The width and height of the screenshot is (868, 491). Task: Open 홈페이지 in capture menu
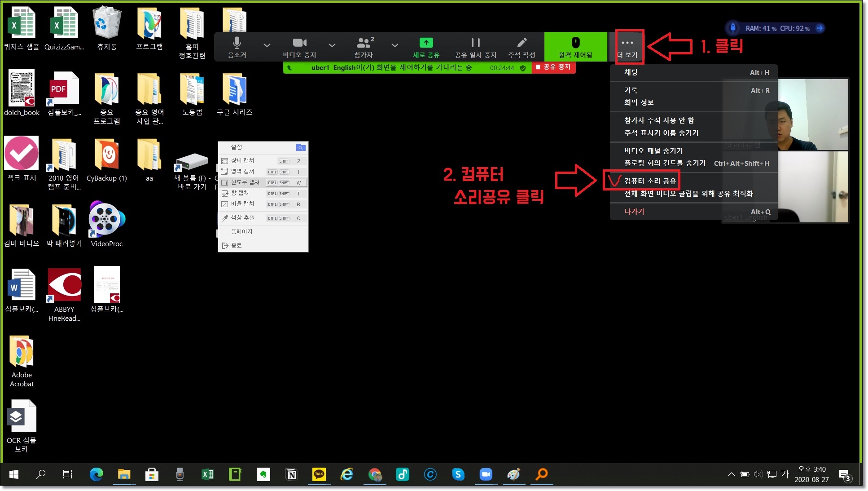(x=263, y=232)
